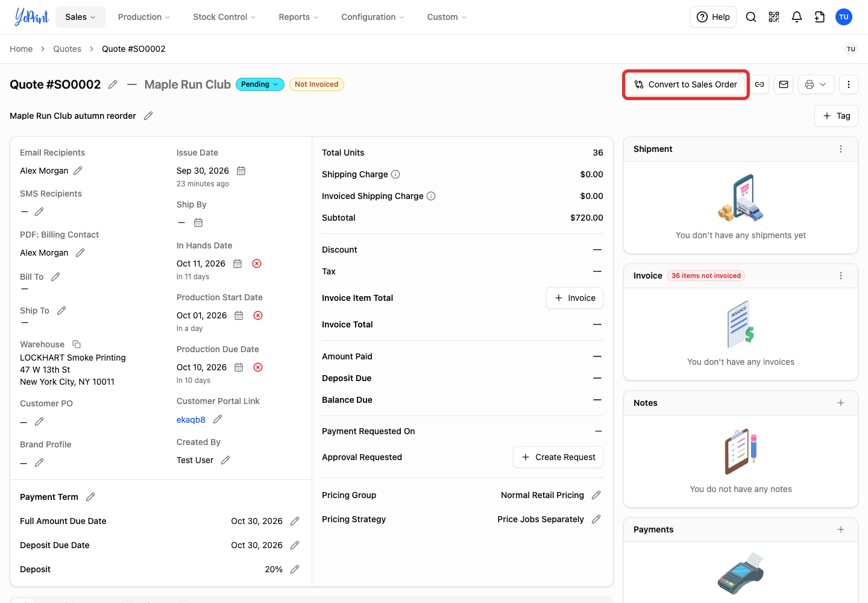Screen dimensions: 868x603
Task: Open the notifications bell
Action: pos(797,17)
